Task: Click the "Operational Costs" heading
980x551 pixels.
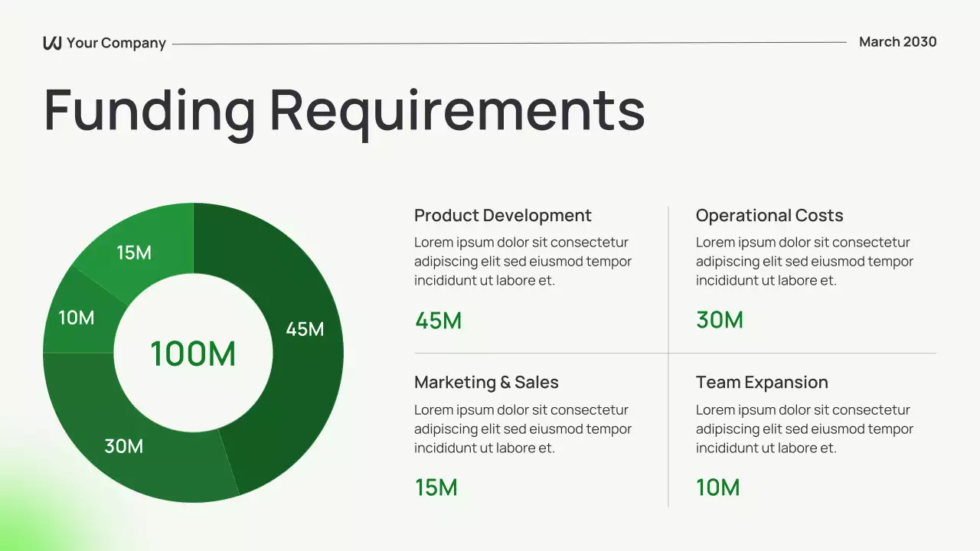Action: point(769,215)
